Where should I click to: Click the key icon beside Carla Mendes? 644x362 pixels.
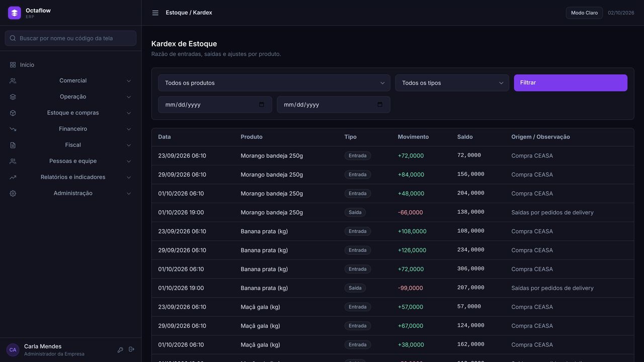tap(120, 350)
